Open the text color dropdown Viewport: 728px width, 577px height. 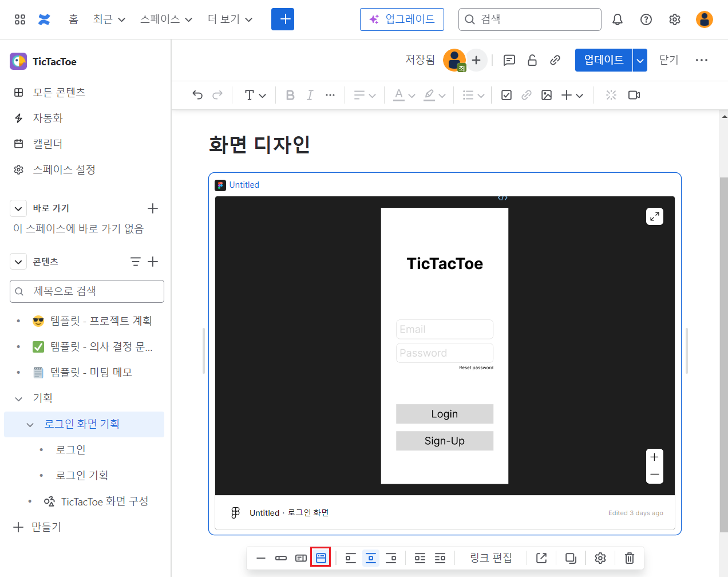(x=404, y=95)
